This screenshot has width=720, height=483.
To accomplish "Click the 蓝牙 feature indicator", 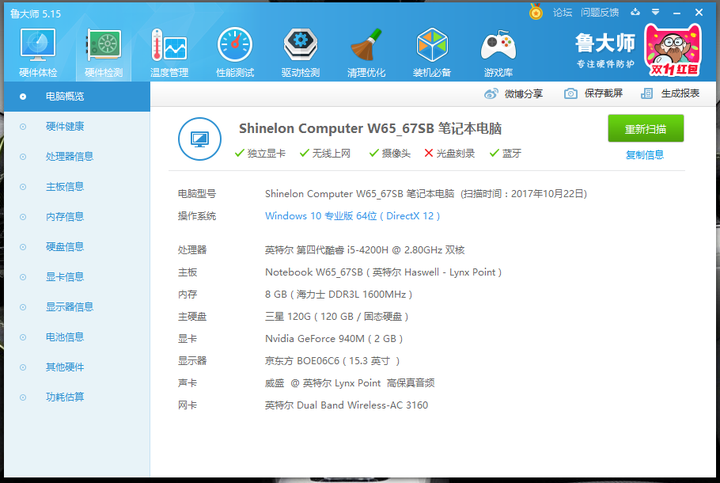I will pyautogui.click(x=506, y=153).
